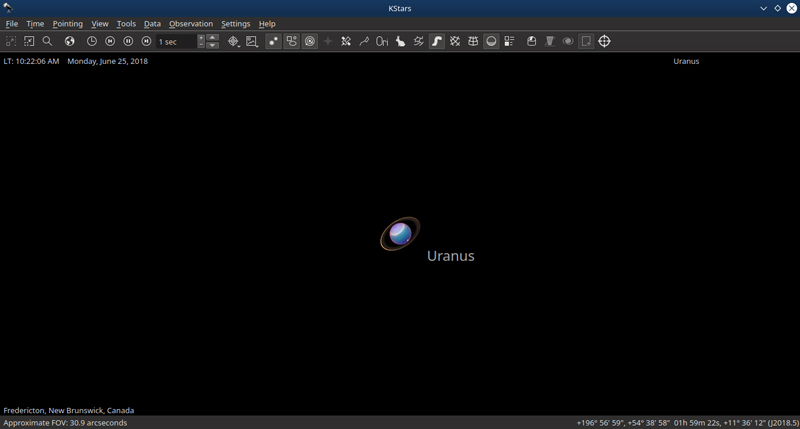Click the Zoom Out toolbar icon

[x=29, y=41]
